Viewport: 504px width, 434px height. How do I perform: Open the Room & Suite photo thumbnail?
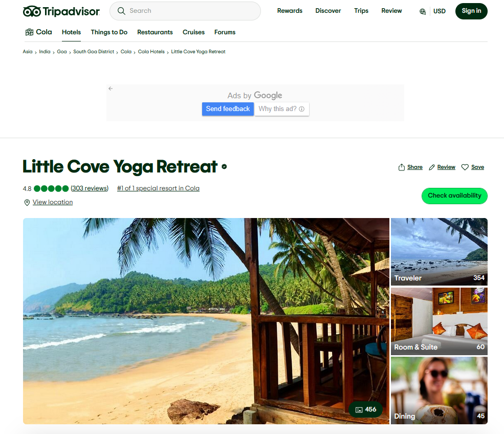tap(439, 321)
